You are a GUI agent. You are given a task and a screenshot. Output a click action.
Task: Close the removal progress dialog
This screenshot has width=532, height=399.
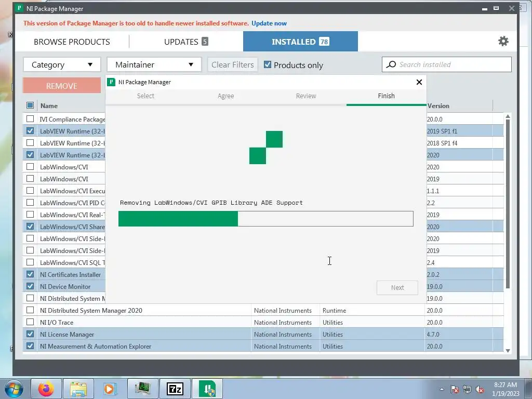coord(419,82)
